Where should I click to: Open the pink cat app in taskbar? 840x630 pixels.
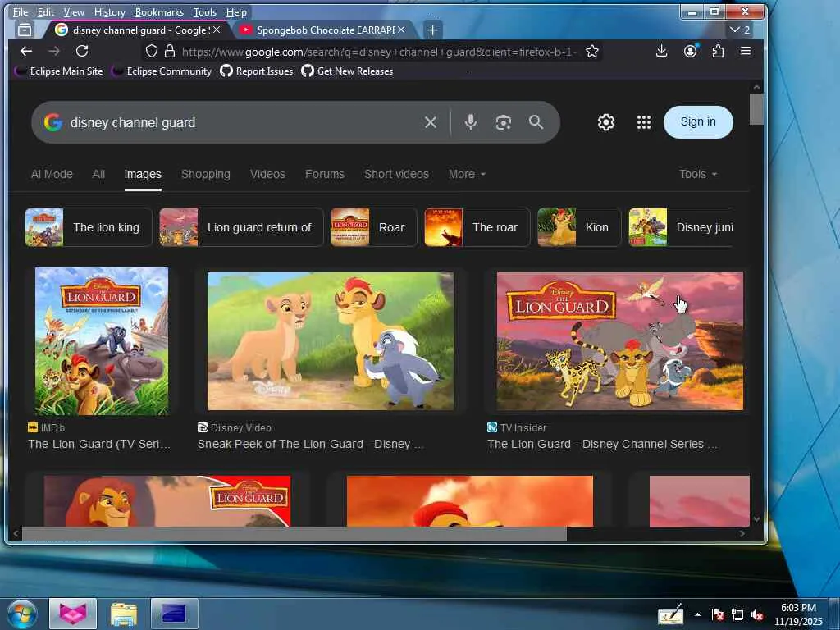click(x=73, y=614)
